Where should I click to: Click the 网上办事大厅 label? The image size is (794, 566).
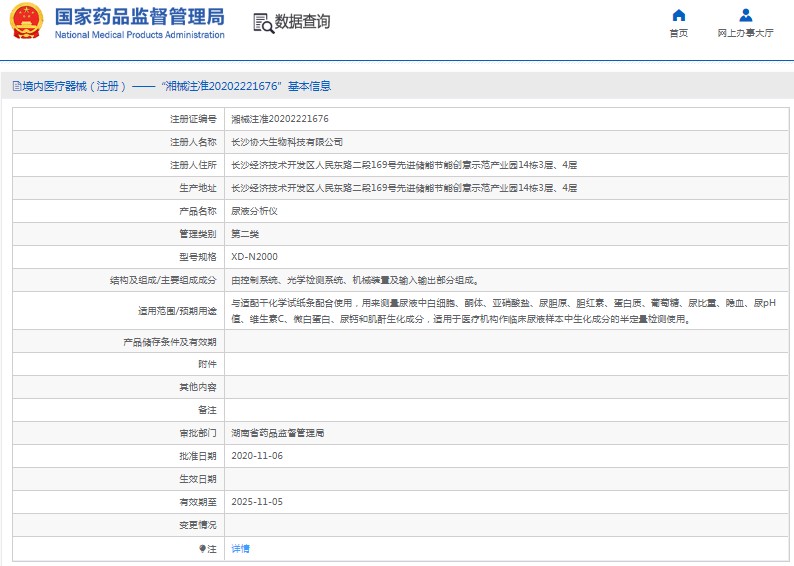pos(745,33)
